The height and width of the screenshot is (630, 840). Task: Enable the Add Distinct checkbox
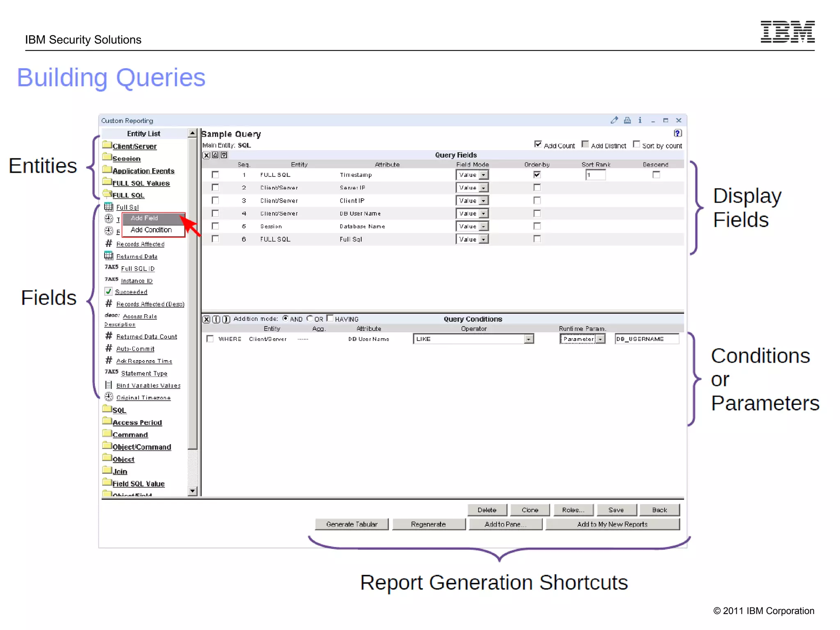[x=585, y=144]
